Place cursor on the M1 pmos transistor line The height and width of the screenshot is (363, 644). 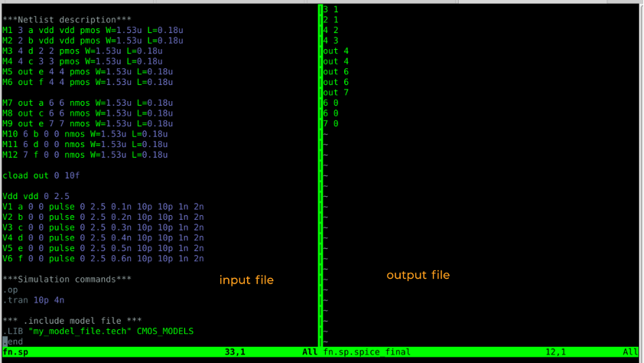coord(93,31)
